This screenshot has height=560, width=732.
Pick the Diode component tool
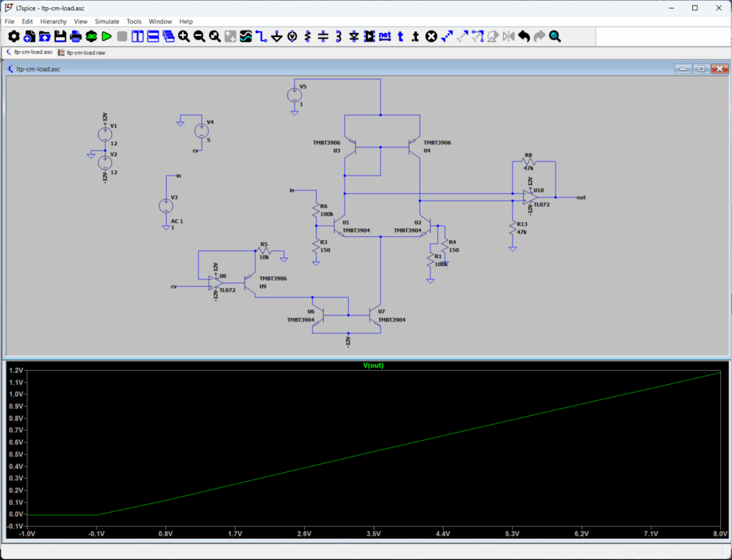(x=354, y=37)
